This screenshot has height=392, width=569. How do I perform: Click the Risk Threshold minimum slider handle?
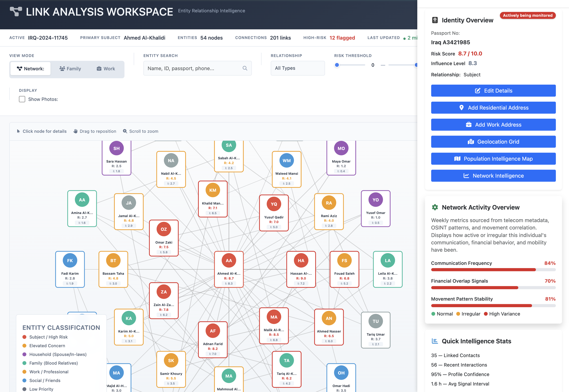337,65
